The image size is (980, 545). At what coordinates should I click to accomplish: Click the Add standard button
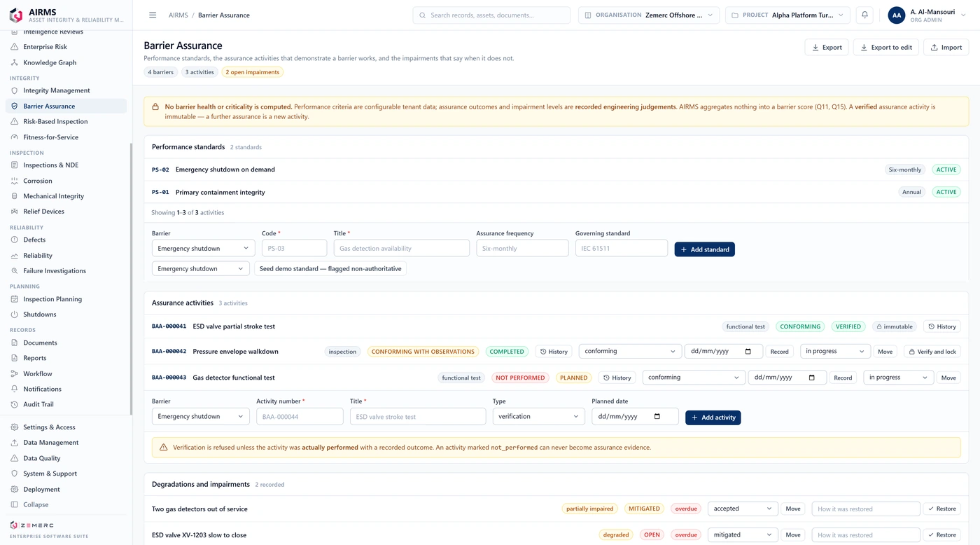click(x=704, y=249)
